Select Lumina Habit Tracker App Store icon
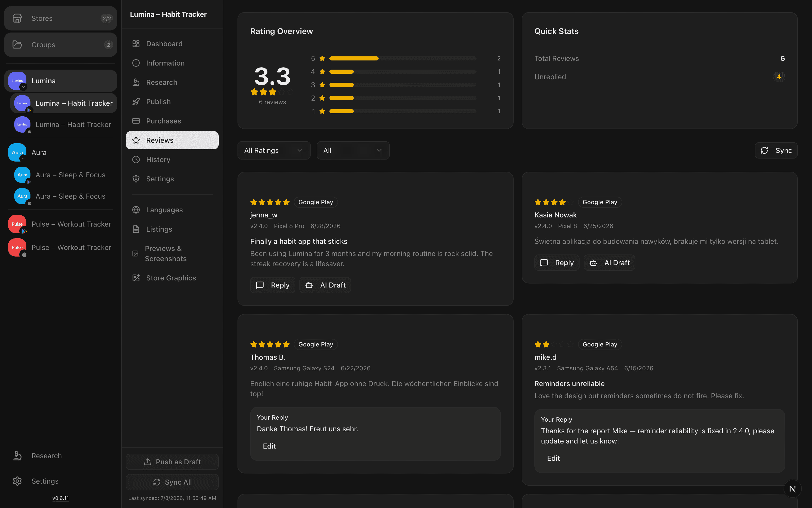Image resolution: width=812 pixels, height=508 pixels. point(22,125)
